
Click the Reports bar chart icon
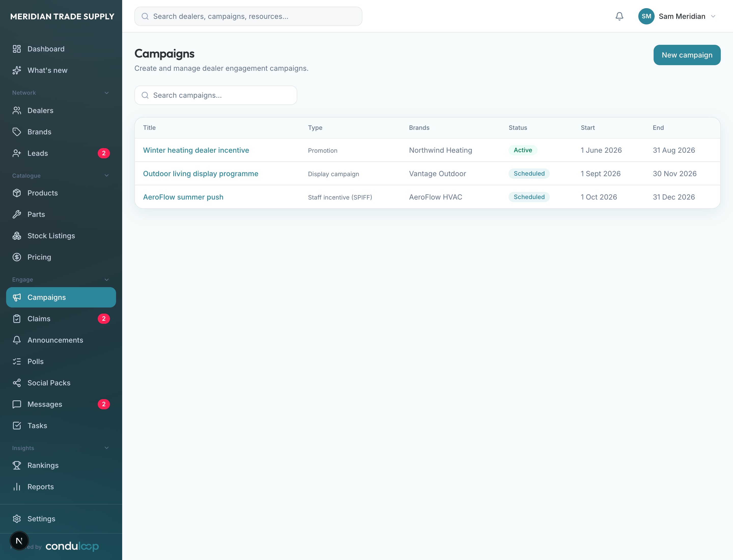(x=17, y=487)
